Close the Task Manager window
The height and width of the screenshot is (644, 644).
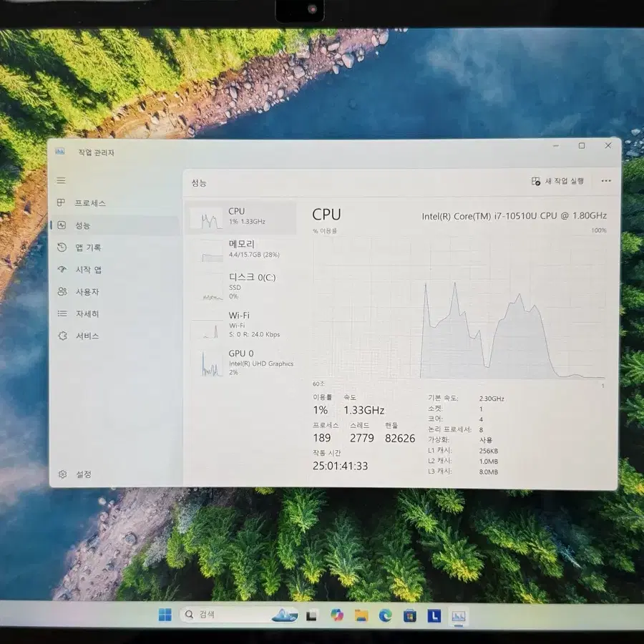click(x=608, y=146)
